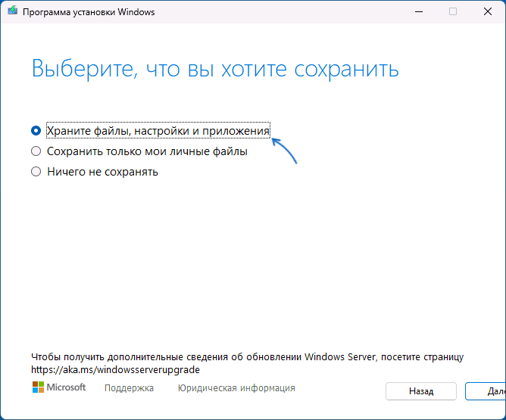Click the partially visible Далее button
Image resolution: width=506 pixels, height=420 pixels.
486,391
